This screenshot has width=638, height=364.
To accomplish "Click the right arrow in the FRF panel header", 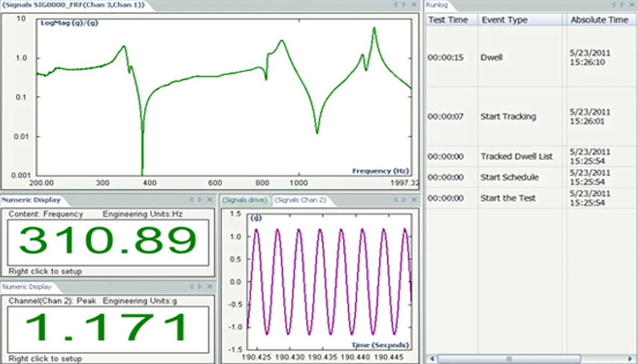I will tap(404, 5).
